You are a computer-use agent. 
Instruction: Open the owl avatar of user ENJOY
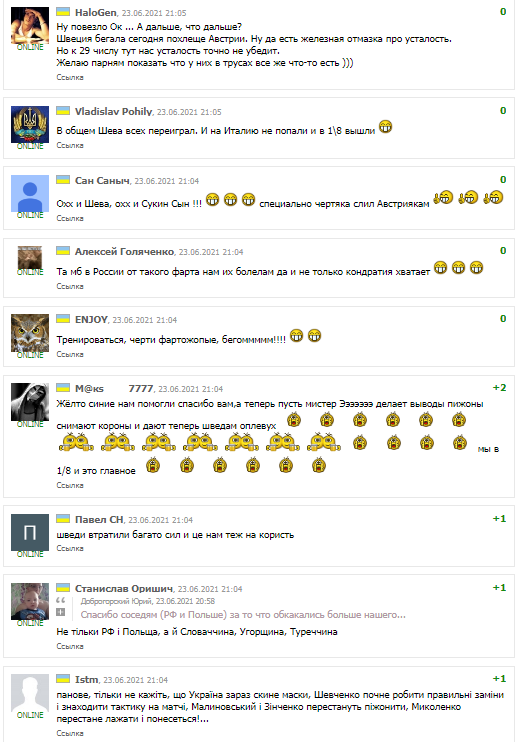click(30, 333)
